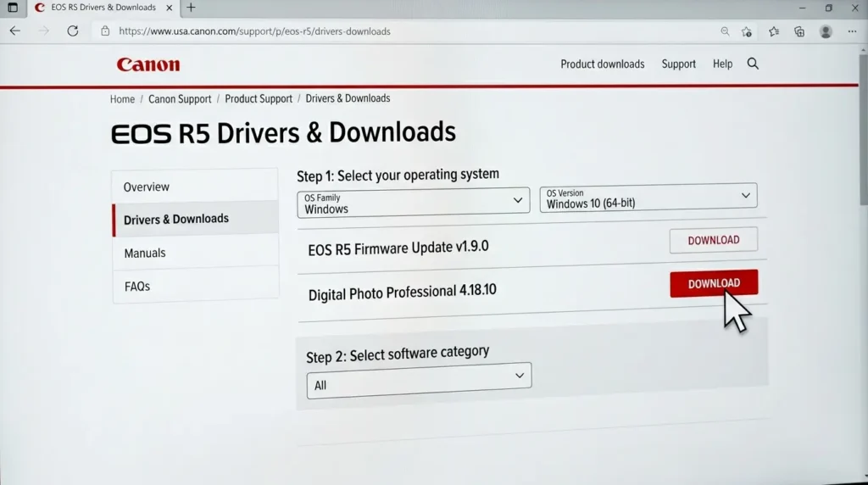The height and width of the screenshot is (485, 868).
Task: Restore down the browser window
Action: pos(829,8)
